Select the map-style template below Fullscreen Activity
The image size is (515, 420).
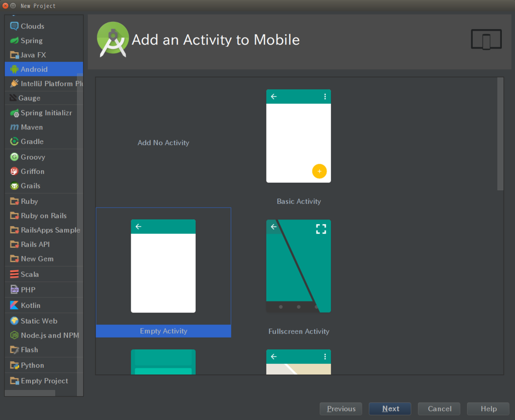(298, 362)
